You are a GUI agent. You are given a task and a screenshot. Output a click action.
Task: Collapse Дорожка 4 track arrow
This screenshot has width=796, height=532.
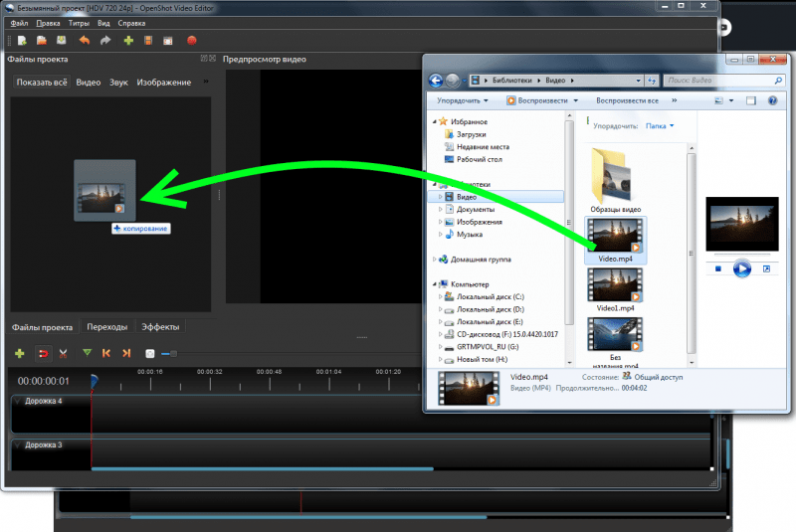(x=18, y=401)
